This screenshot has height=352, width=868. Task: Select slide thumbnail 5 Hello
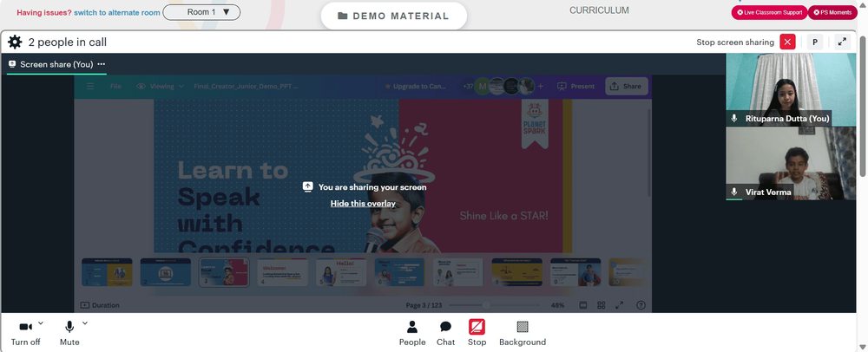(341, 272)
